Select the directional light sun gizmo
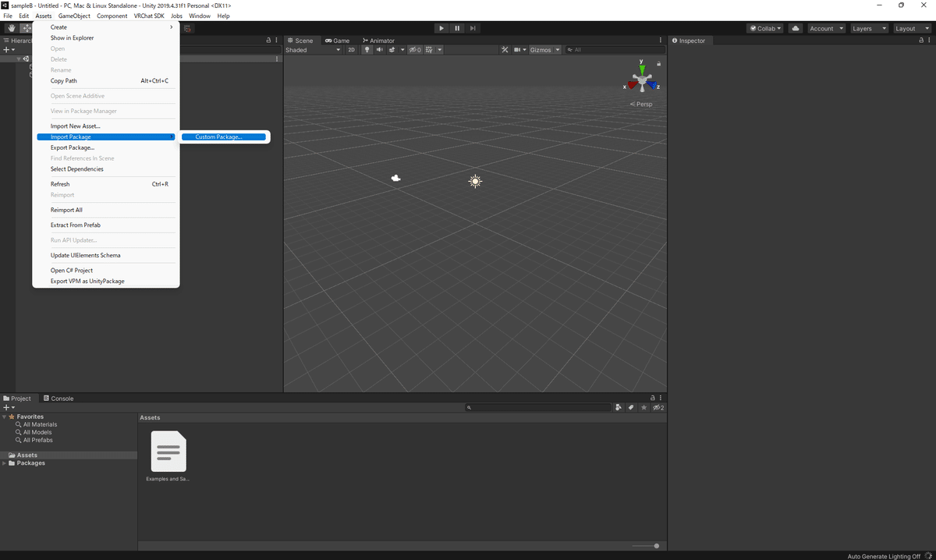Screen dimensions: 936x560 (475, 181)
